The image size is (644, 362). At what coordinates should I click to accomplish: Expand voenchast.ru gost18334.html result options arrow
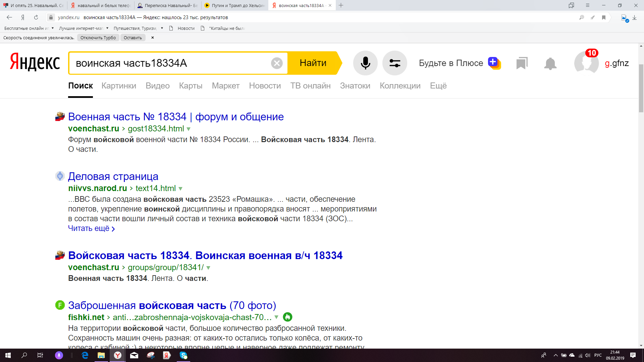[189, 129]
